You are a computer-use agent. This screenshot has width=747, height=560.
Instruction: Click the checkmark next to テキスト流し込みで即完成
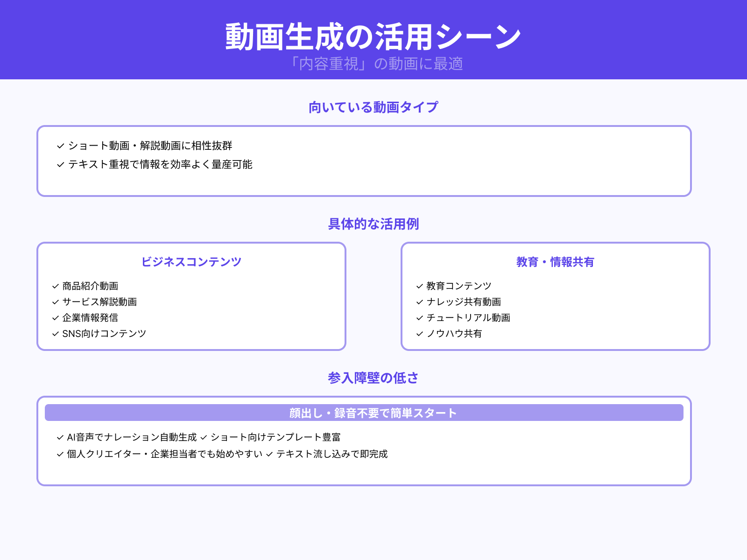click(269, 454)
